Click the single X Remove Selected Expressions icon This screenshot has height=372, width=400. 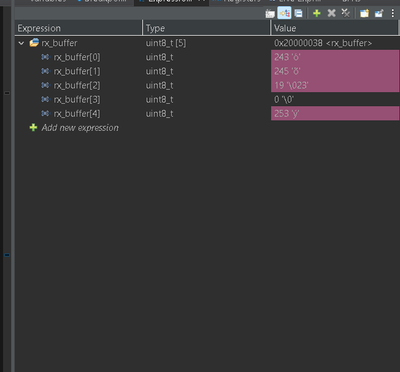[x=331, y=13]
